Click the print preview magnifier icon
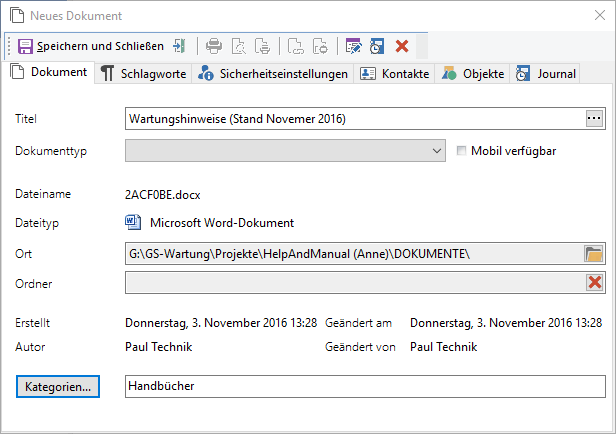The height and width of the screenshot is (434, 616). (x=239, y=46)
